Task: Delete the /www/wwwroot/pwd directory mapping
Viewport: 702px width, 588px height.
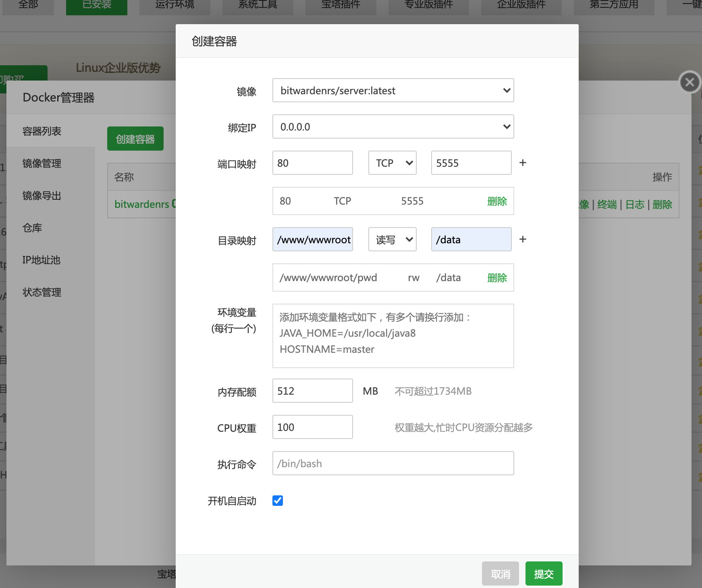Action: click(x=497, y=277)
